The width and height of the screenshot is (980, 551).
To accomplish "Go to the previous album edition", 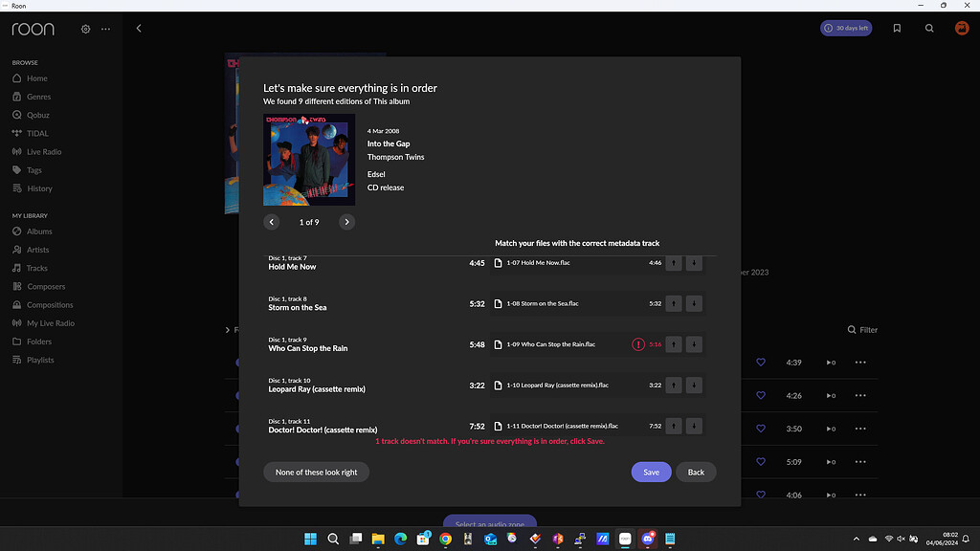I will pos(271,221).
